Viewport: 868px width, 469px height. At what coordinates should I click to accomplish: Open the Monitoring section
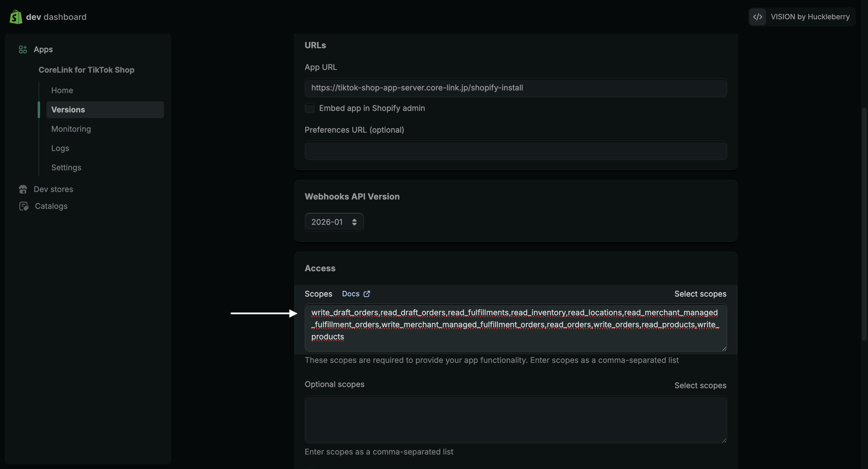(71, 129)
